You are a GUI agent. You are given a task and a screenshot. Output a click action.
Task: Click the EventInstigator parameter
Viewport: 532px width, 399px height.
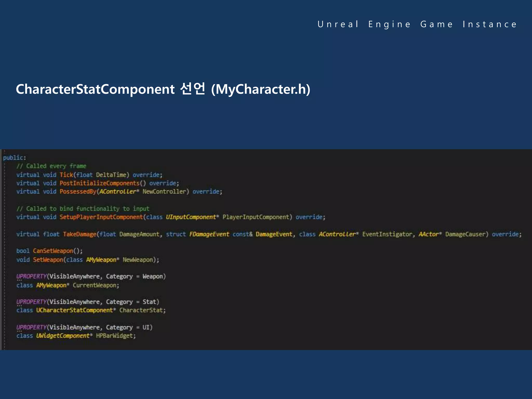387,234
